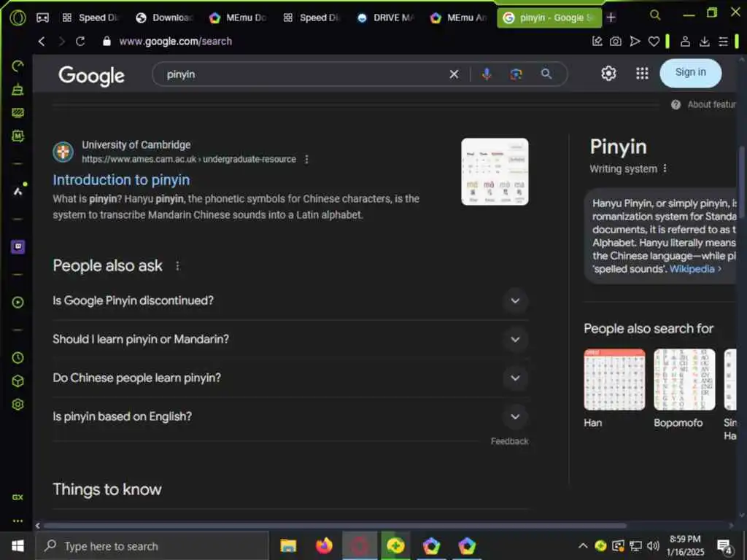
Task: Switch to first Speed Dial tab
Action: 90,18
